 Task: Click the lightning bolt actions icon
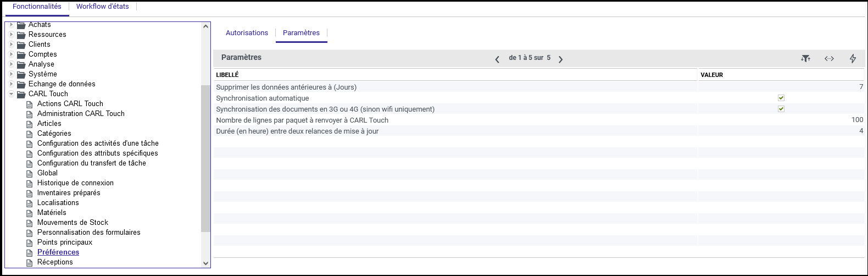[x=853, y=58]
